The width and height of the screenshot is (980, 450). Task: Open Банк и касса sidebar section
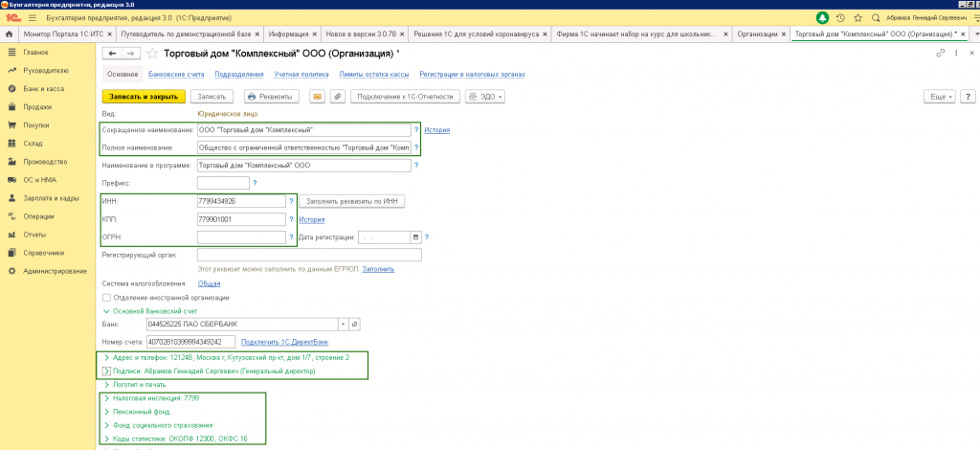tap(38, 87)
